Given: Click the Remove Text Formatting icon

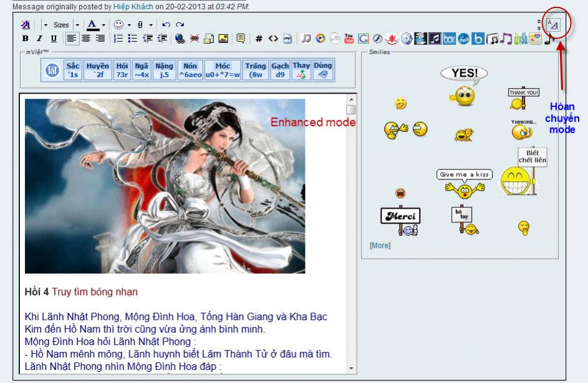Looking at the screenshot, I should point(26,25).
